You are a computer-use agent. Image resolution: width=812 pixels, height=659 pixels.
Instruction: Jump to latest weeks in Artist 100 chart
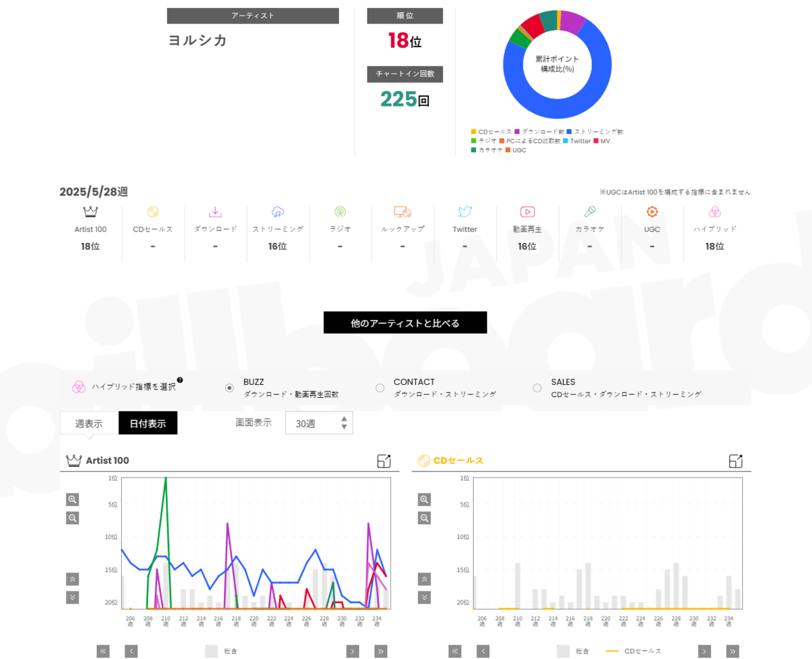tap(381, 651)
